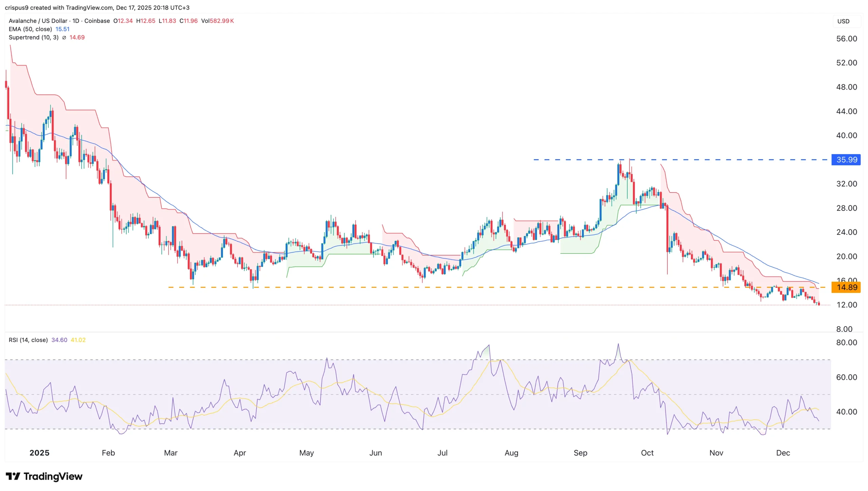Click the 2025 label on the time axis
The width and height of the screenshot is (868, 491).
(x=39, y=453)
